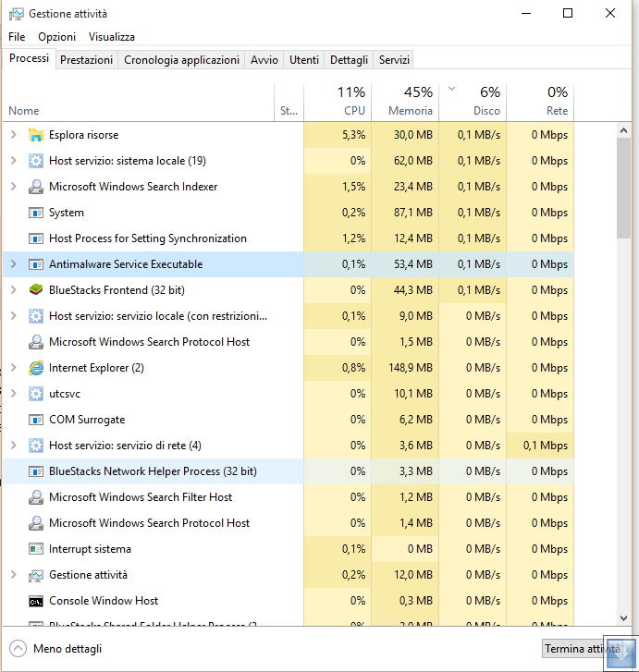The height and width of the screenshot is (672, 639).
Task: Click the 0,1 Mbps network value
Action: (546, 446)
